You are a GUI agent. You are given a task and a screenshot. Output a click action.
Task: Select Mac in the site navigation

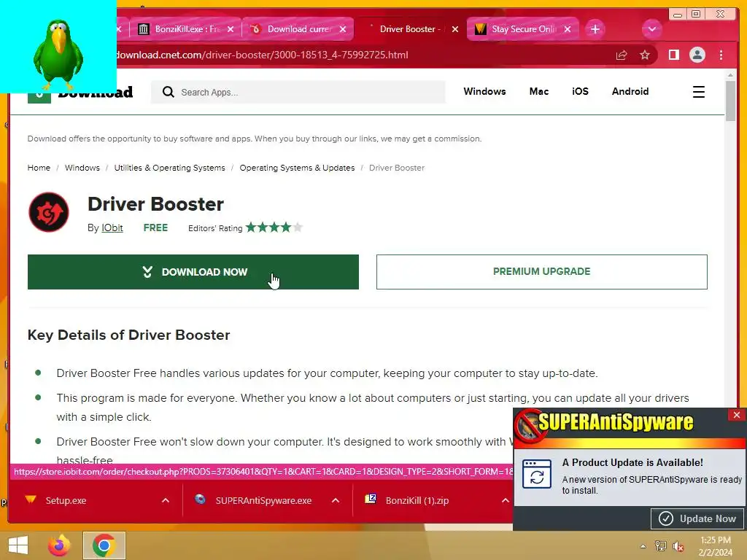[539, 91]
